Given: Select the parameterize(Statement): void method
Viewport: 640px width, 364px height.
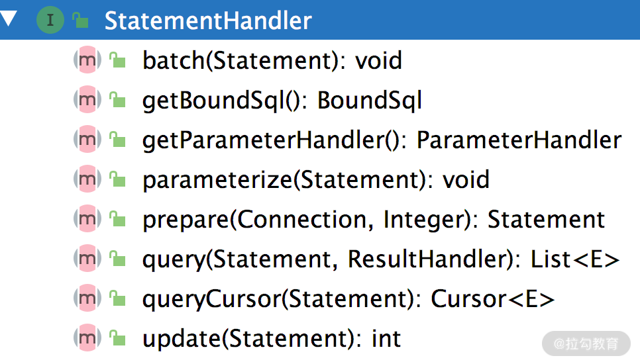Looking at the screenshot, I should [x=315, y=180].
